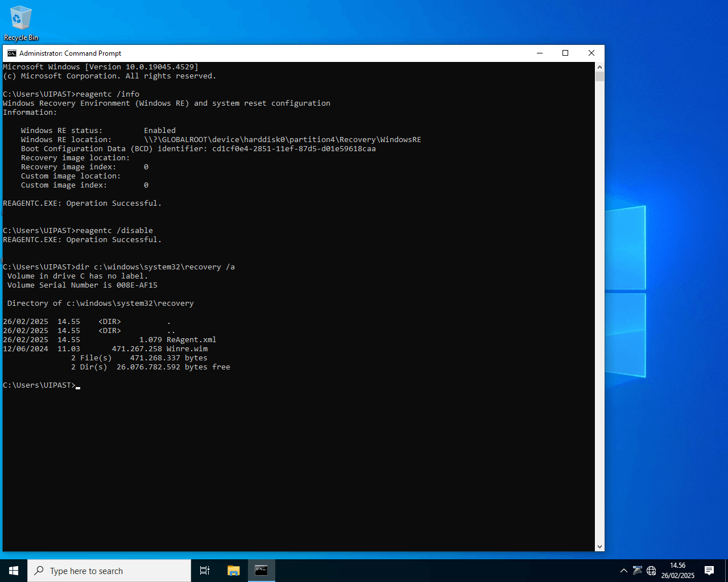Show hidden system tray icons
Image resolution: width=728 pixels, height=582 pixels.
click(x=623, y=571)
